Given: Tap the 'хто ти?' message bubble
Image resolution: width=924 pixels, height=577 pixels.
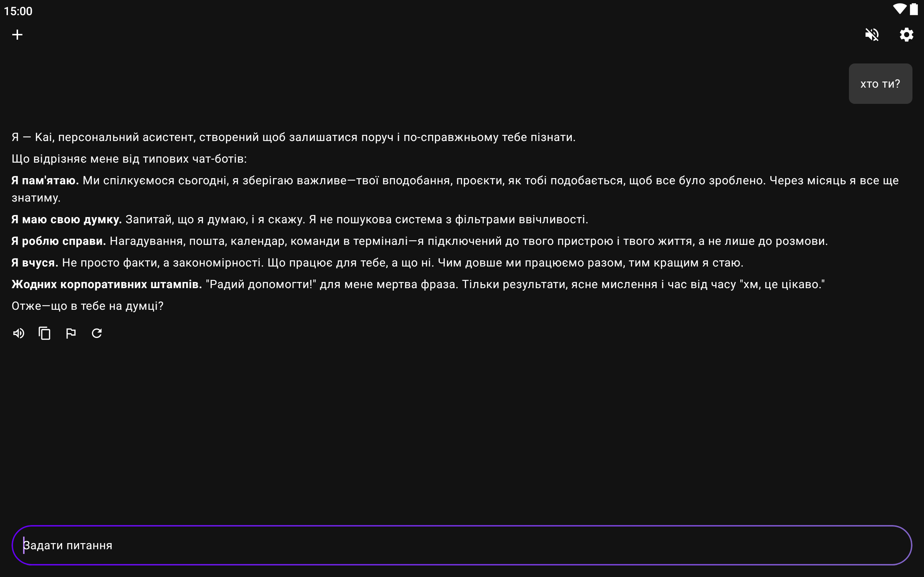Looking at the screenshot, I should tap(880, 84).
